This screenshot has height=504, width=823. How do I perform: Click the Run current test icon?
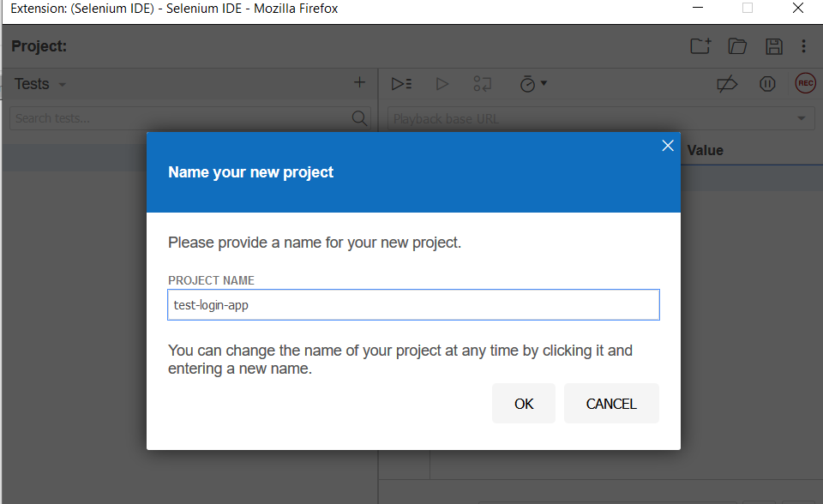tap(442, 83)
